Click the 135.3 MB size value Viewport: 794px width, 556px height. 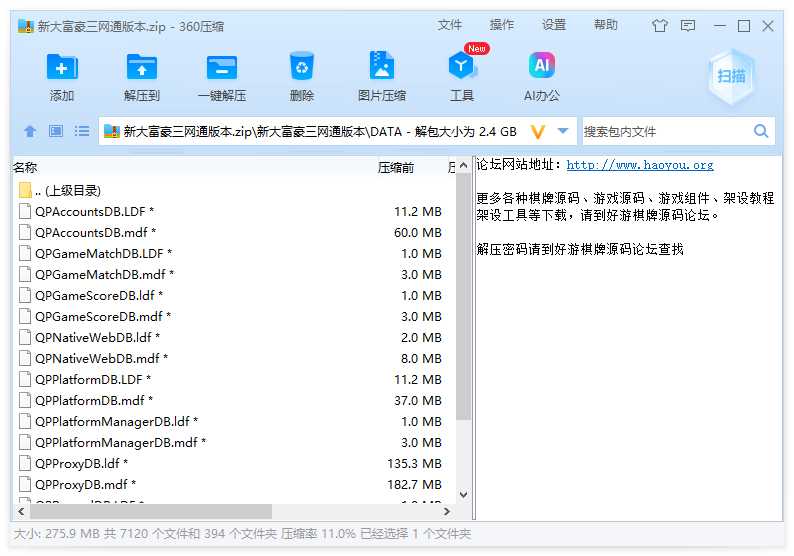tap(414, 463)
